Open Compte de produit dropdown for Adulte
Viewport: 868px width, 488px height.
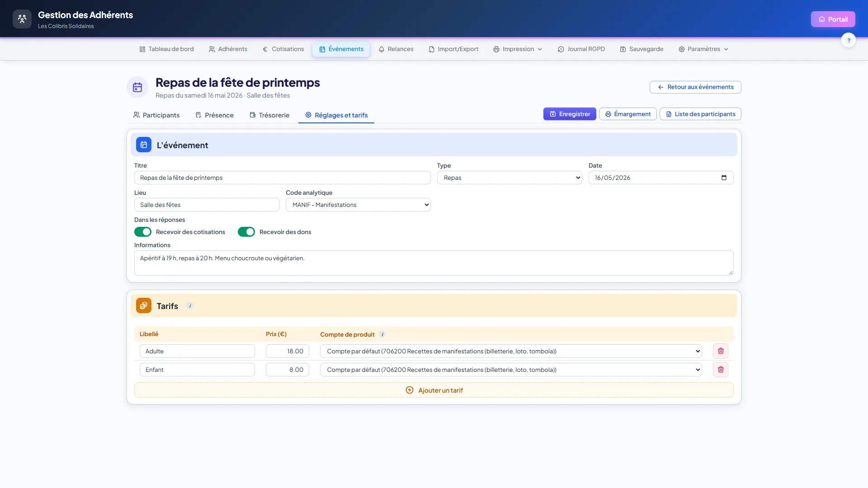[511, 351]
